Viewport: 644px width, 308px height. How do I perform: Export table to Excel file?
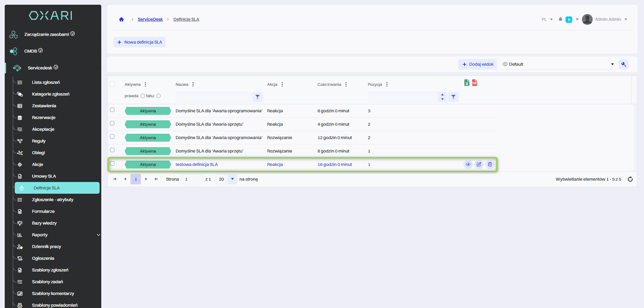pyautogui.click(x=467, y=83)
